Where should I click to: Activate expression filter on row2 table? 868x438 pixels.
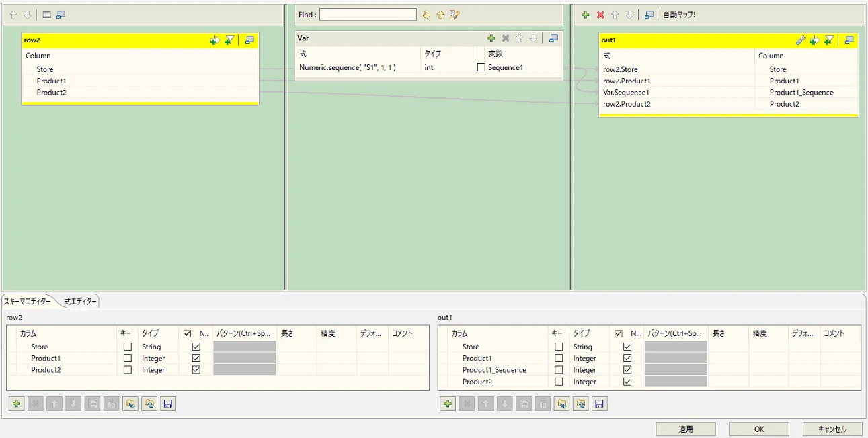tap(229, 40)
